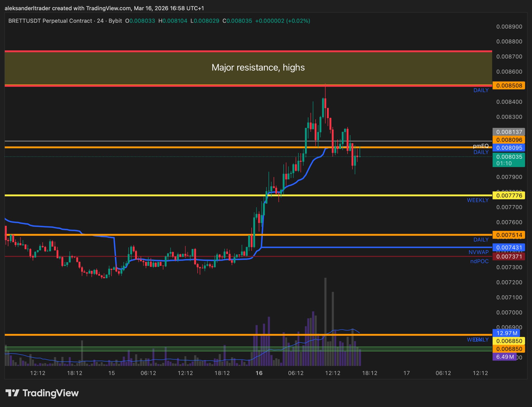This screenshot has height=407, width=532.
Task: Click the bold '16' date on time axis
Action: click(x=259, y=373)
